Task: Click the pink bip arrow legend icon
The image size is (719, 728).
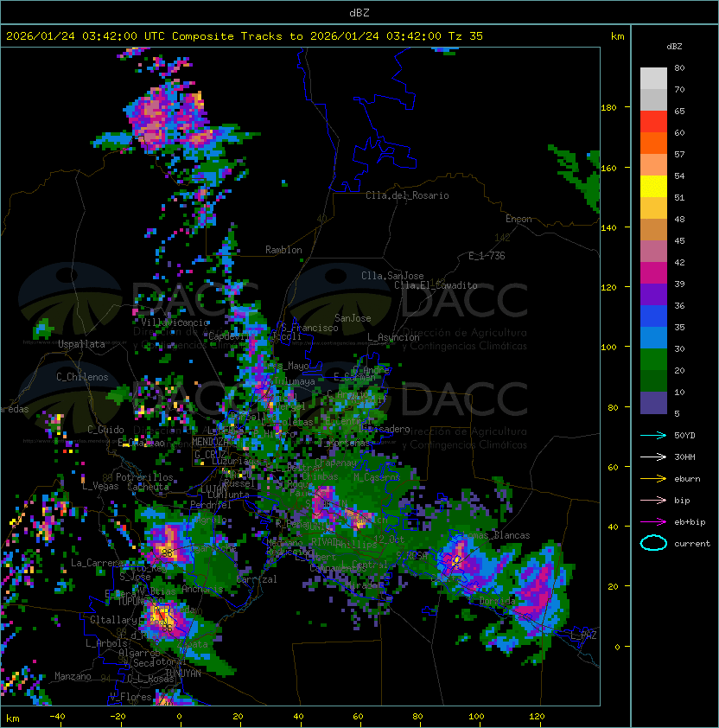Action: coord(653,500)
